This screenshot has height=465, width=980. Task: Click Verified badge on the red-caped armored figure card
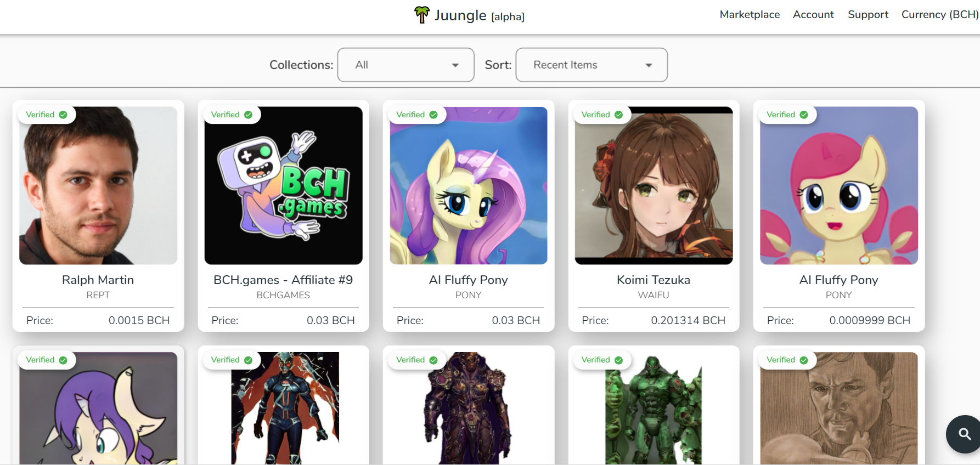(232, 360)
